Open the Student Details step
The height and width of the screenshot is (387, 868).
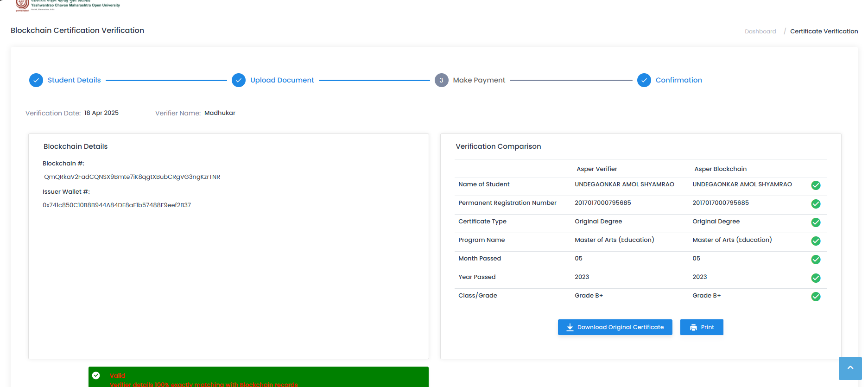pyautogui.click(x=74, y=80)
